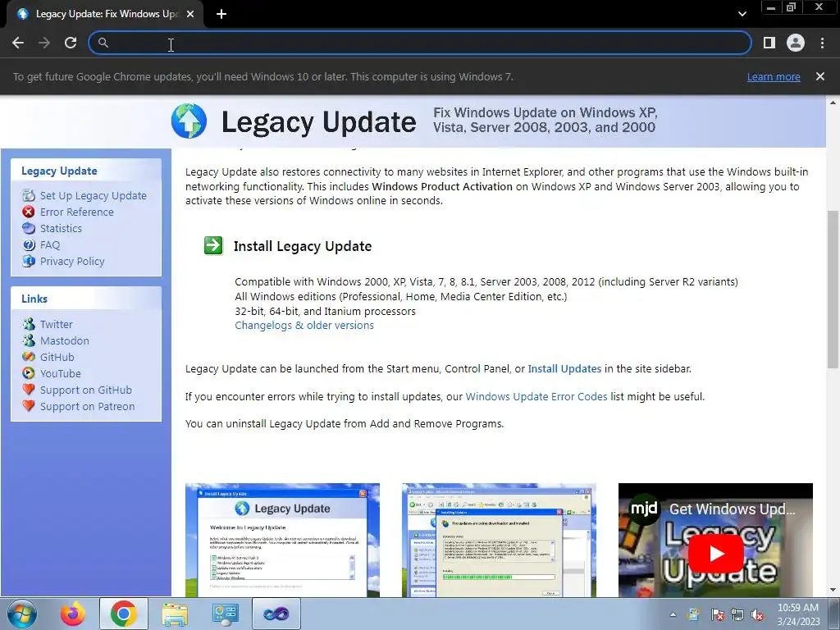Screen dimensions: 840x630
Task: Open Chrome's three-dot menu
Action: click(822, 43)
